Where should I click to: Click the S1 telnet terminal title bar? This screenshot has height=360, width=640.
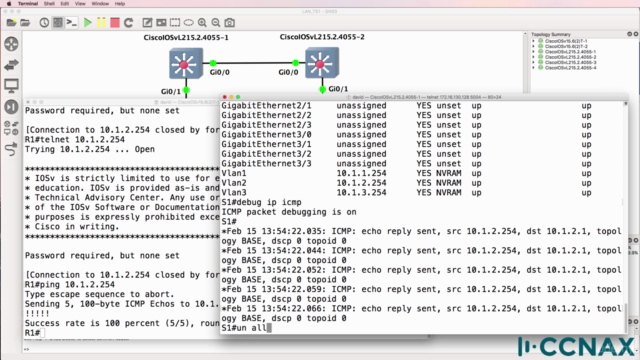click(424, 97)
